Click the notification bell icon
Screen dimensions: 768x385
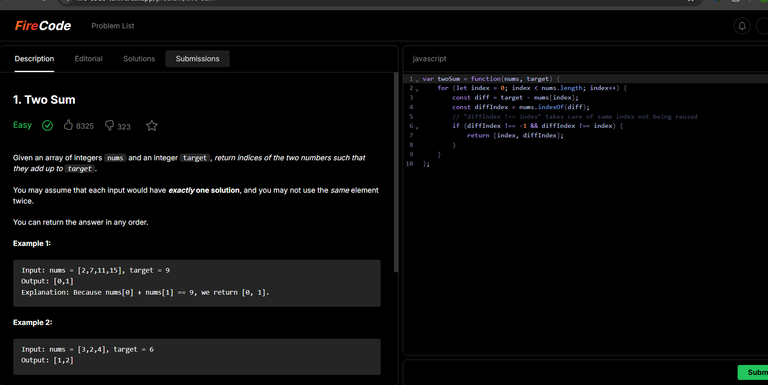pyautogui.click(x=742, y=26)
